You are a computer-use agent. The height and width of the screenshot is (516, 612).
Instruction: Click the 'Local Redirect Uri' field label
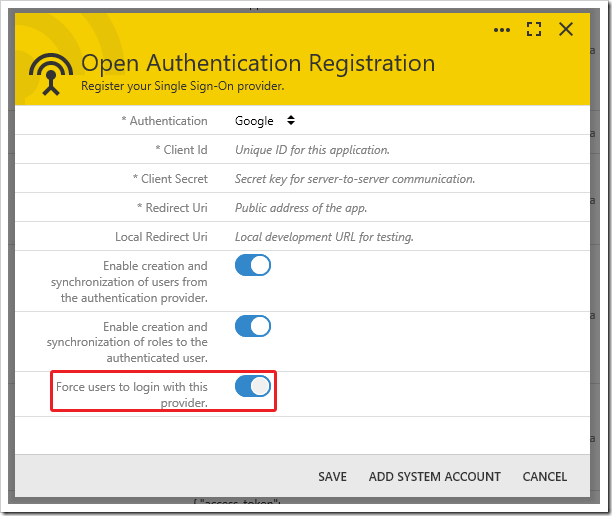click(161, 237)
